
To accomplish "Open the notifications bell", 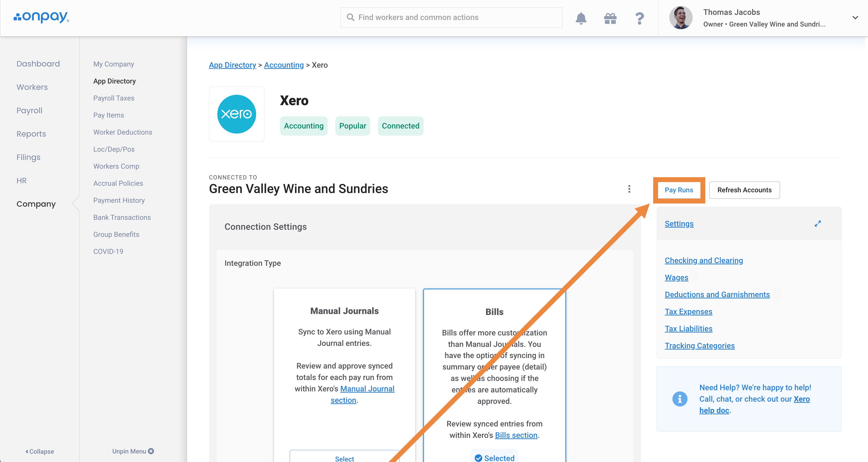I will 581,18.
